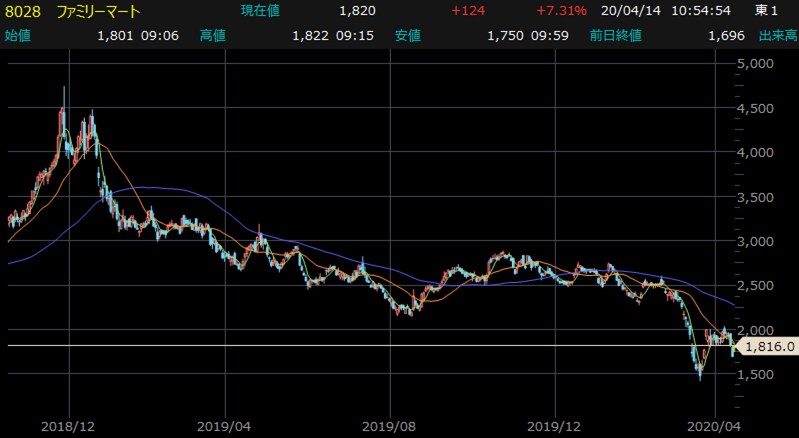The width and height of the screenshot is (799, 438).
Task: Click the 高値 label
Action: click(213, 36)
